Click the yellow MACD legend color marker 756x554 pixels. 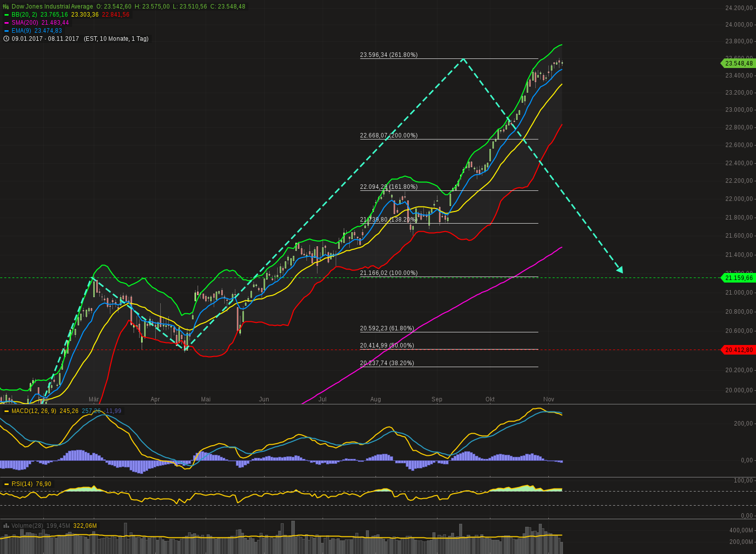point(7,411)
